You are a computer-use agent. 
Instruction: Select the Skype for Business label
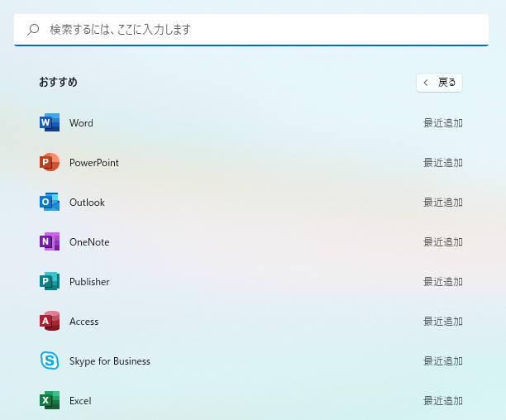110,361
